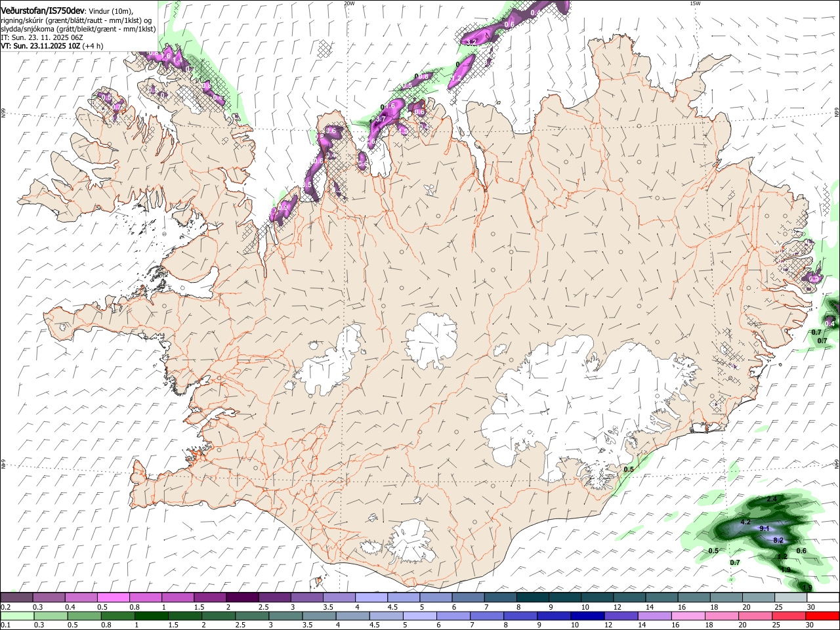Select the 'VT: Sun. 23.11.2025 10Z (+4 h)' line
Screen dimensions: 840x630
52,46
